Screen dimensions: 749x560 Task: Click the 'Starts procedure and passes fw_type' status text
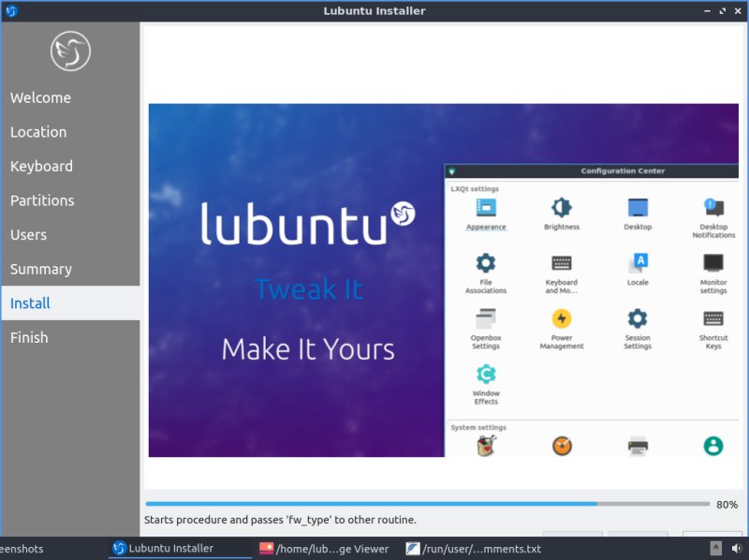[280, 520]
